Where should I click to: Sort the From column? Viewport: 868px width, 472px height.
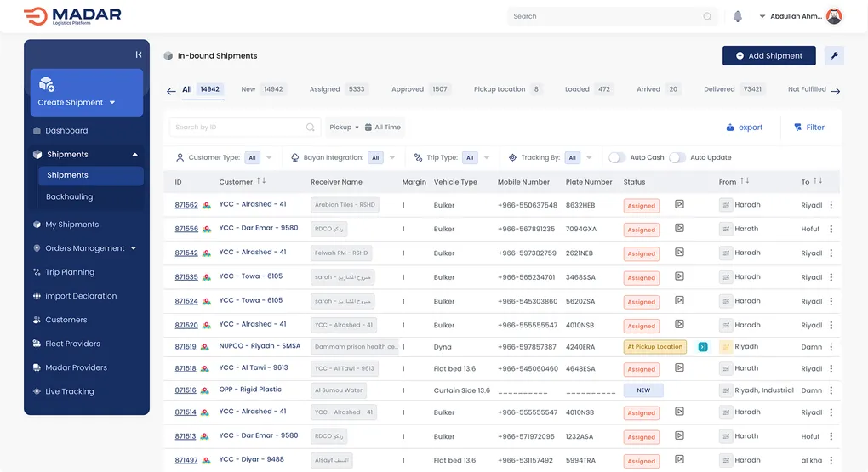[745, 181]
